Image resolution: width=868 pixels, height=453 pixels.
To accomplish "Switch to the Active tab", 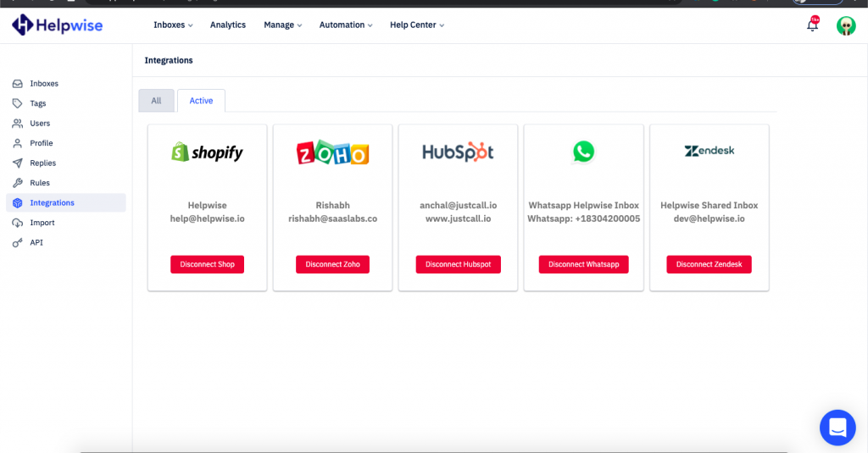I will pos(201,101).
